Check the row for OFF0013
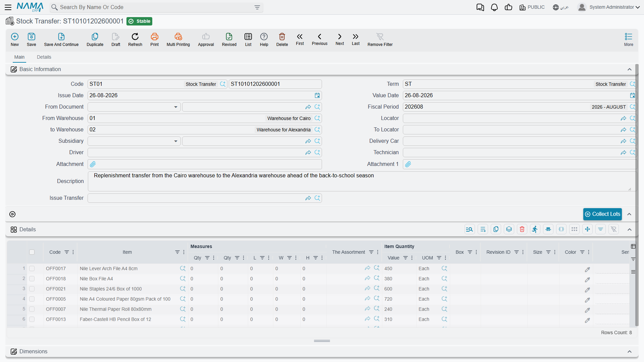This screenshot has width=644, height=362. coord(32,319)
